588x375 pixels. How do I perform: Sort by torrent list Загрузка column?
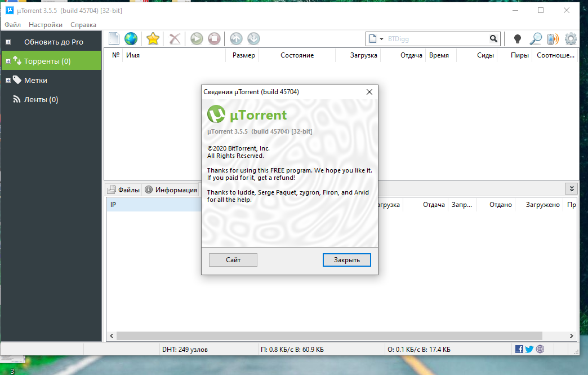(359, 55)
